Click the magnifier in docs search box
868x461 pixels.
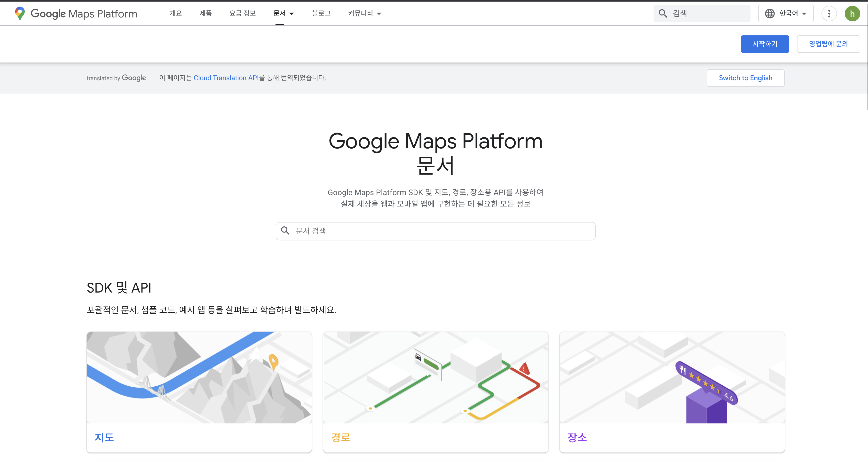tap(285, 231)
